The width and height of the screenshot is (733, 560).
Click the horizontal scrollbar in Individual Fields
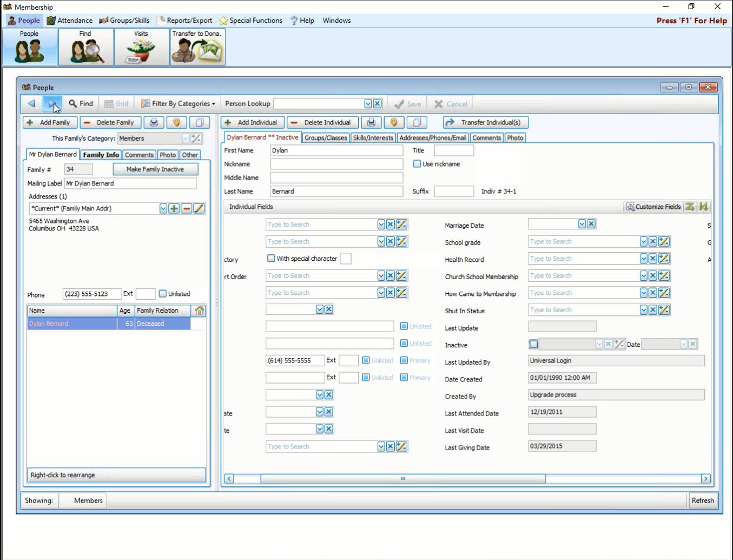coord(402,479)
